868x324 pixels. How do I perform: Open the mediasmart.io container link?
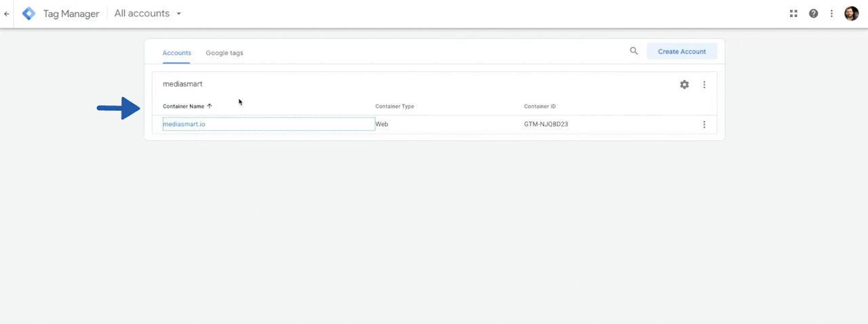pyautogui.click(x=184, y=125)
